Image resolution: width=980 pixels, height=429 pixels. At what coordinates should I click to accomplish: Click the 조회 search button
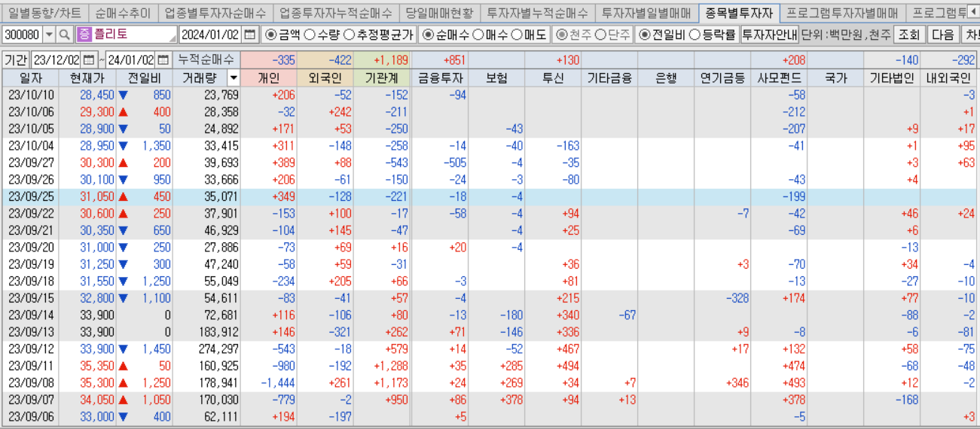[x=910, y=35]
